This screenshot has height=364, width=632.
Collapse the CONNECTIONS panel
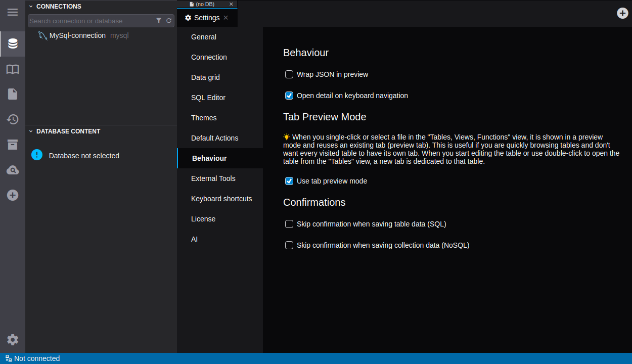[31, 7]
